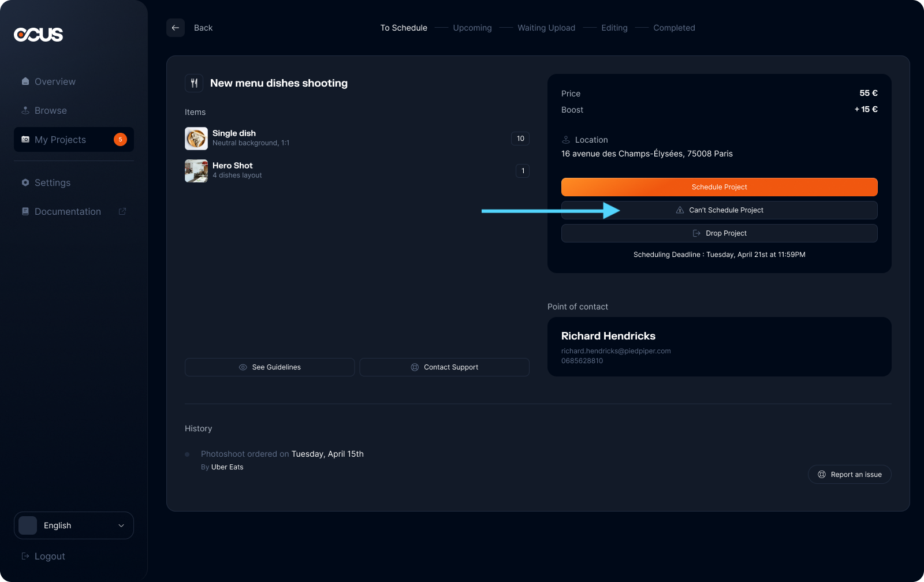View guidelines via See Guidelines button
The height and width of the screenshot is (582, 924).
click(270, 367)
